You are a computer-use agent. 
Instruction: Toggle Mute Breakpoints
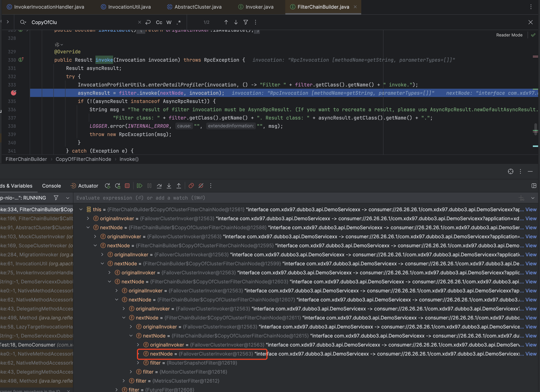pos(201,186)
